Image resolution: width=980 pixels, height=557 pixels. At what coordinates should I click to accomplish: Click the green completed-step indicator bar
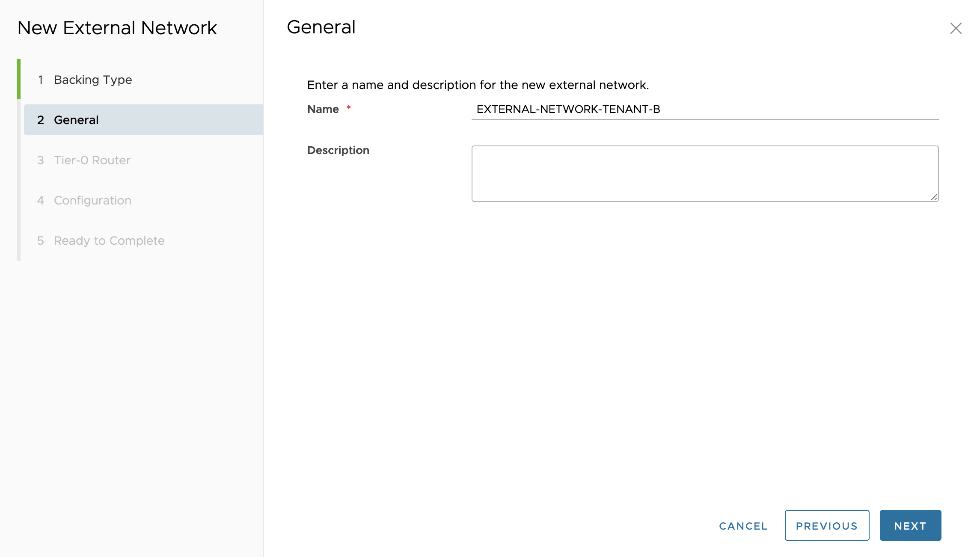[19, 79]
